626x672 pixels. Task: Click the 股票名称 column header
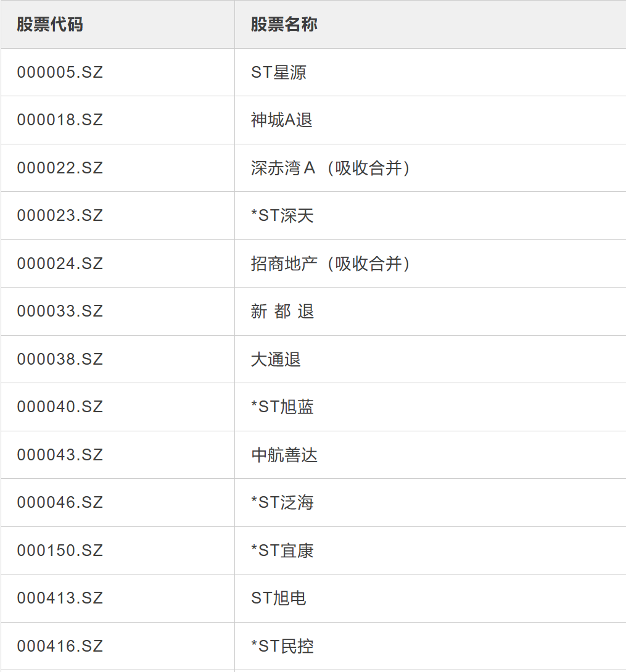pyautogui.click(x=284, y=25)
